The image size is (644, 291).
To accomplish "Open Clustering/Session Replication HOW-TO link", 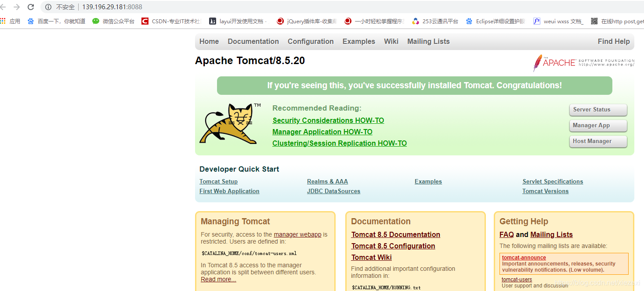I will (340, 143).
